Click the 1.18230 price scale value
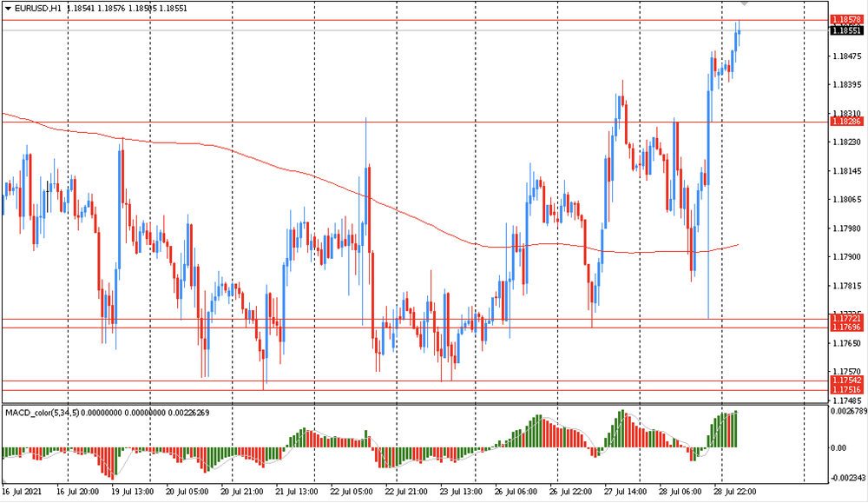 pyautogui.click(x=847, y=142)
